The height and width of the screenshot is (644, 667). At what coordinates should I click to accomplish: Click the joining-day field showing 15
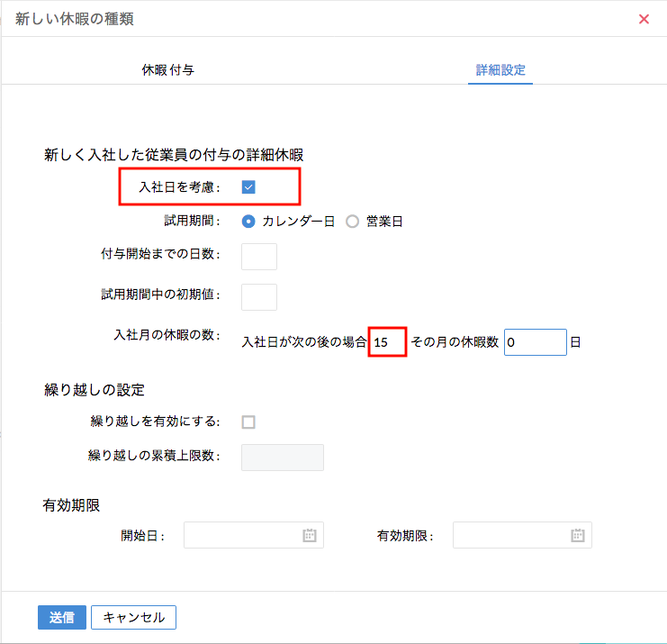point(388,342)
